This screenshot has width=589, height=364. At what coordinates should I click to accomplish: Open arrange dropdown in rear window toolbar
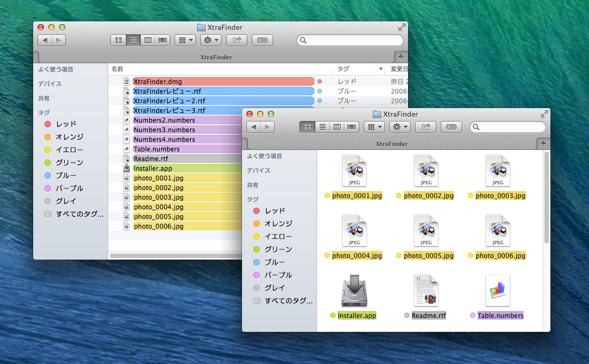[185, 40]
